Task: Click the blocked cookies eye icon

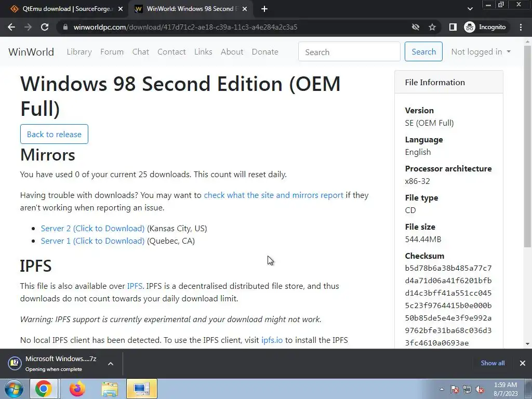Action: (415, 27)
